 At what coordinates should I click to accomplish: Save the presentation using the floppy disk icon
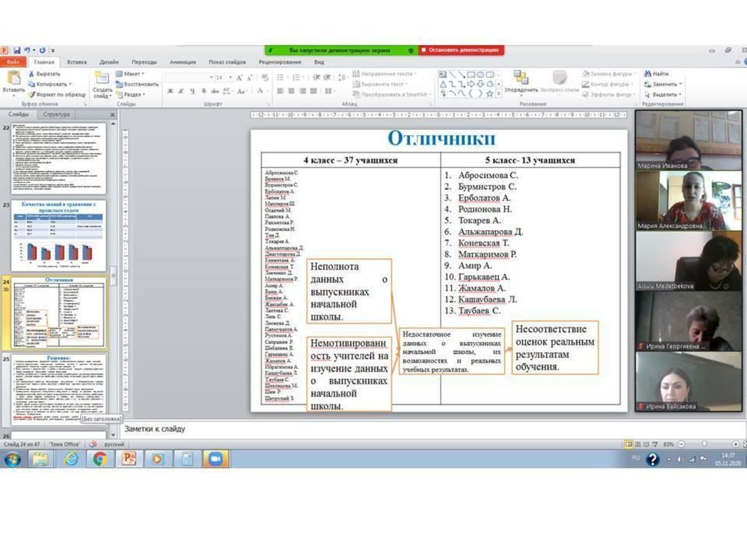tap(17, 50)
